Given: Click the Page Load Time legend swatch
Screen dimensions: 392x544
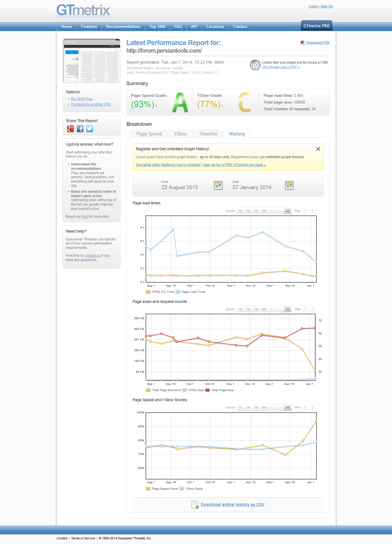Looking at the screenshot, I should click(x=178, y=292).
